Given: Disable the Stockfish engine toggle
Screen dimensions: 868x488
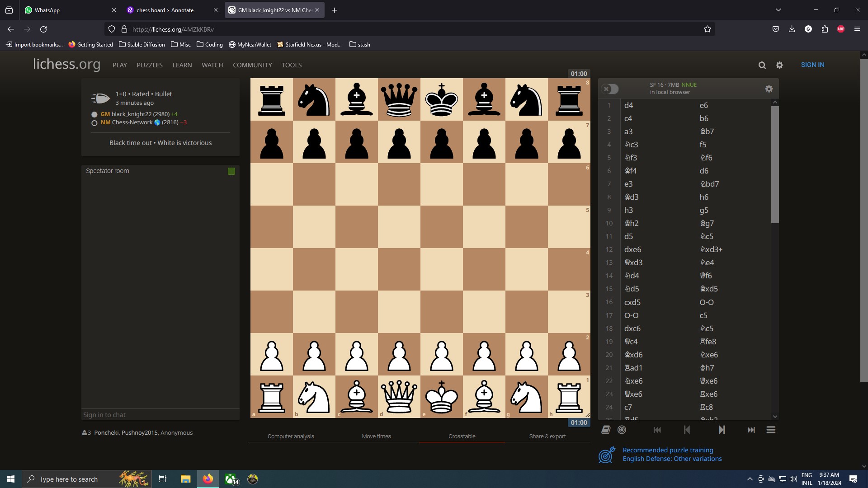Looking at the screenshot, I should [610, 89].
